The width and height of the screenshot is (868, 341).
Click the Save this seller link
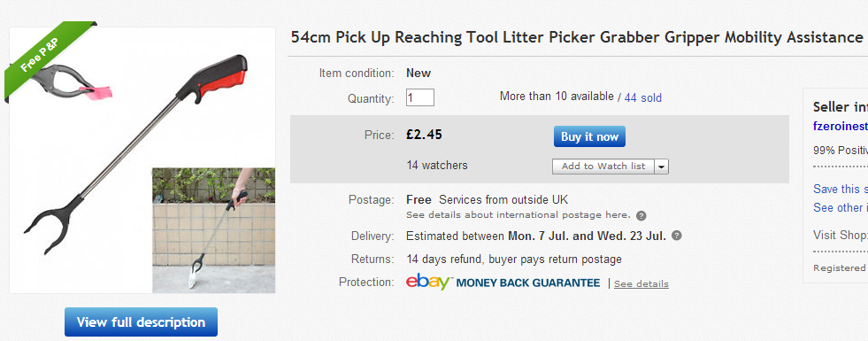(x=841, y=189)
